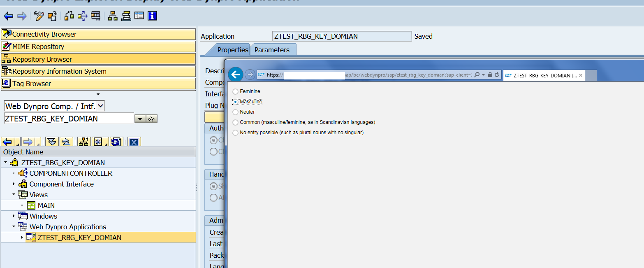Select the COMPONENTCONTROLLER tree item
The height and width of the screenshot is (268, 644).
[x=71, y=173]
